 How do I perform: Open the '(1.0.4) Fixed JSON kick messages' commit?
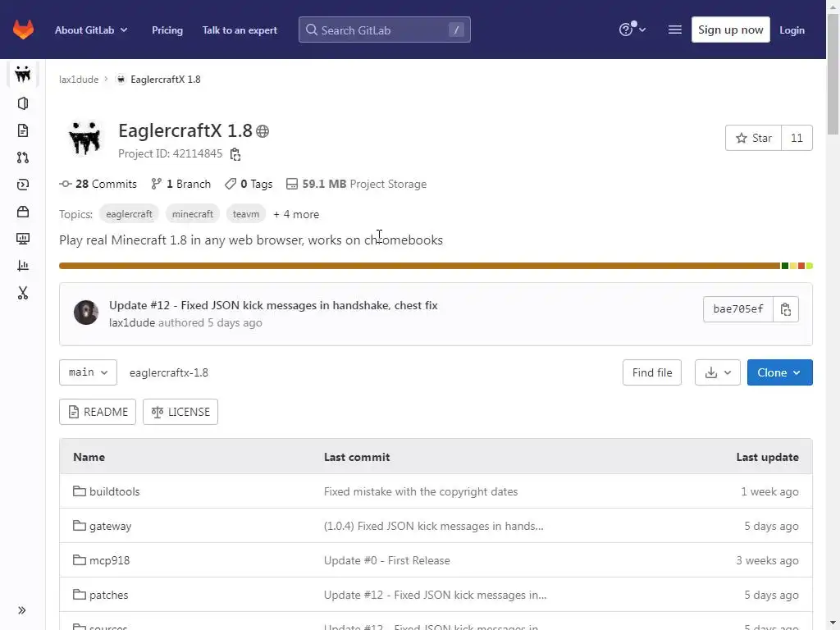tap(433, 526)
